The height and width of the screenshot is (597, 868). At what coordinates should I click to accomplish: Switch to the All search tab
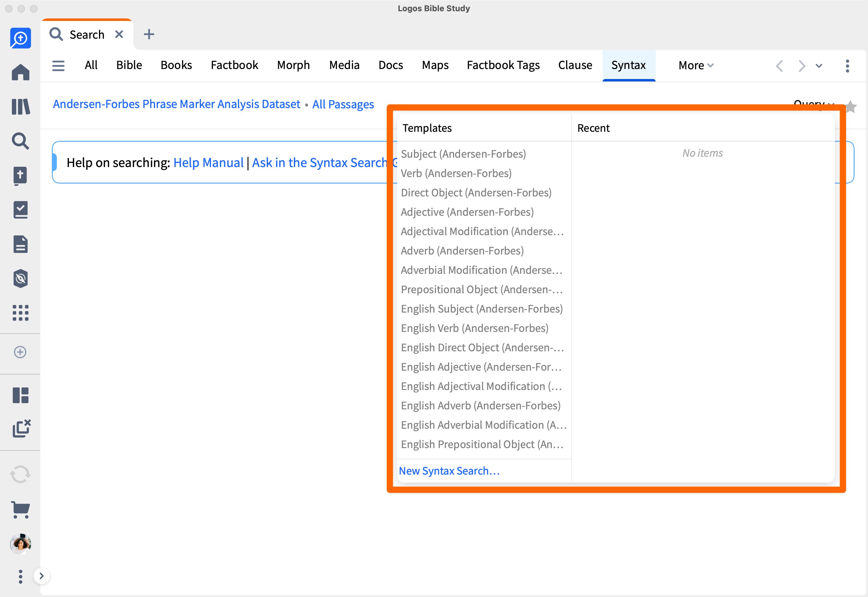point(91,65)
